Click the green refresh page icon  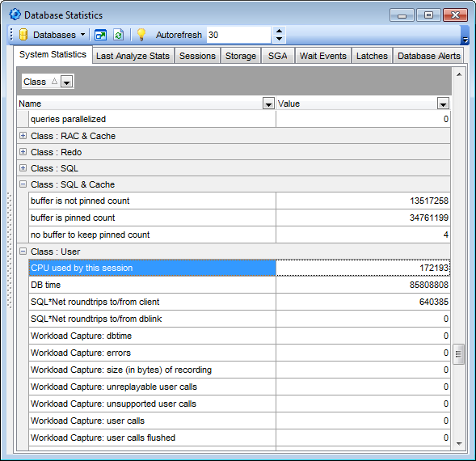pos(118,35)
